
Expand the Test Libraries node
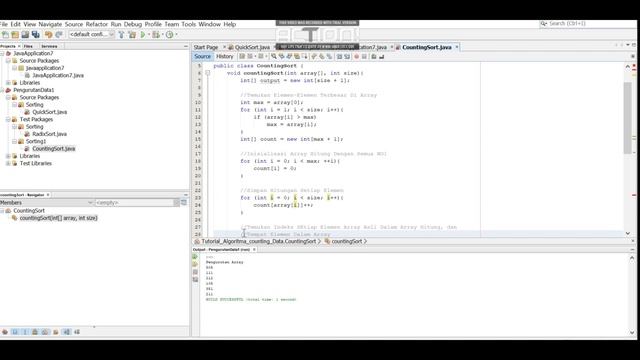pos(8,163)
